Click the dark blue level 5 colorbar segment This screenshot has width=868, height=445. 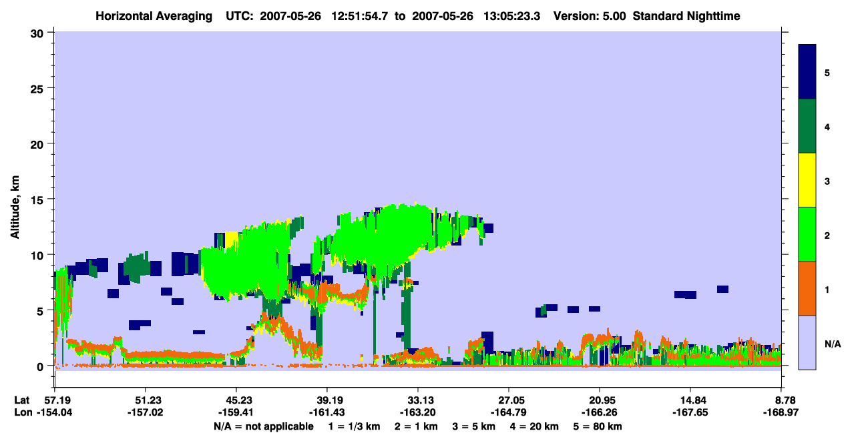click(807, 72)
